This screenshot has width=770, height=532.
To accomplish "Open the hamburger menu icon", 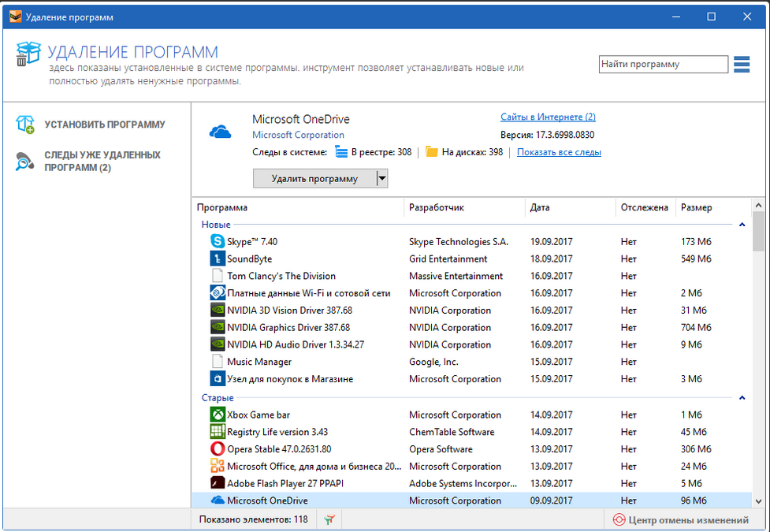I will 742,65.
